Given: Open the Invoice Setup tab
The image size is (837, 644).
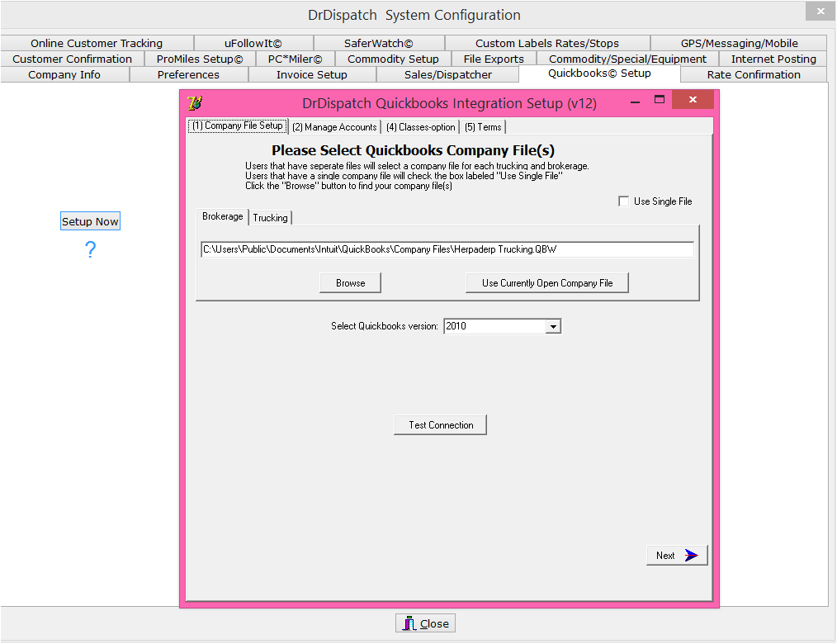Looking at the screenshot, I should coord(312,75).
